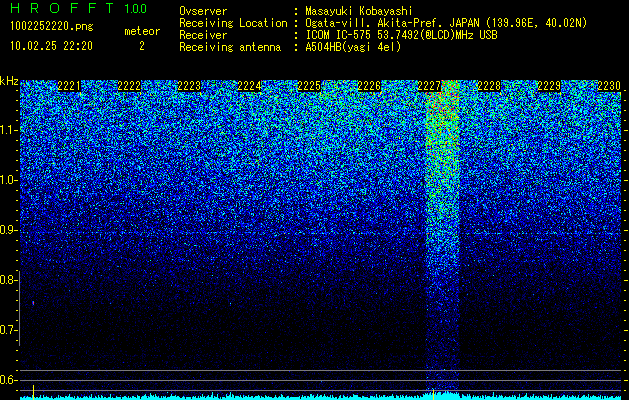Click time marker 2227
Screen dimensions: 629x400
pos(429,86)
